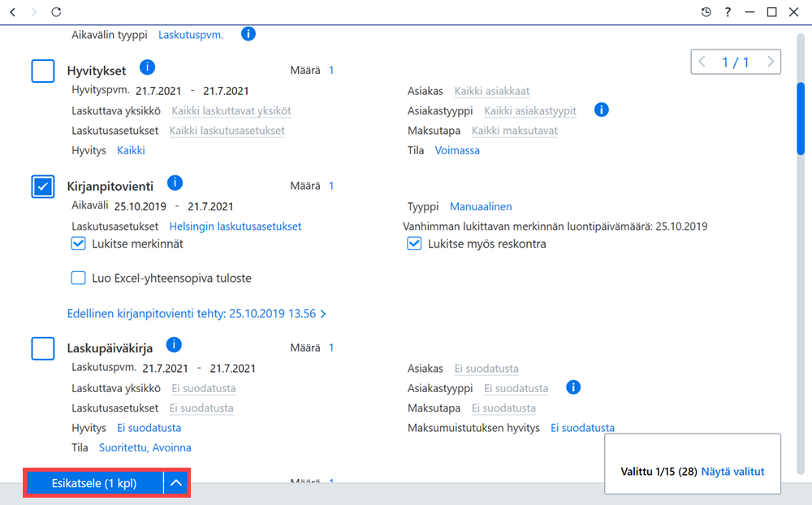Open Edellinen kirjanpitovienti tehty link
This screenshot has width=812, height=505.
point(197,313)
